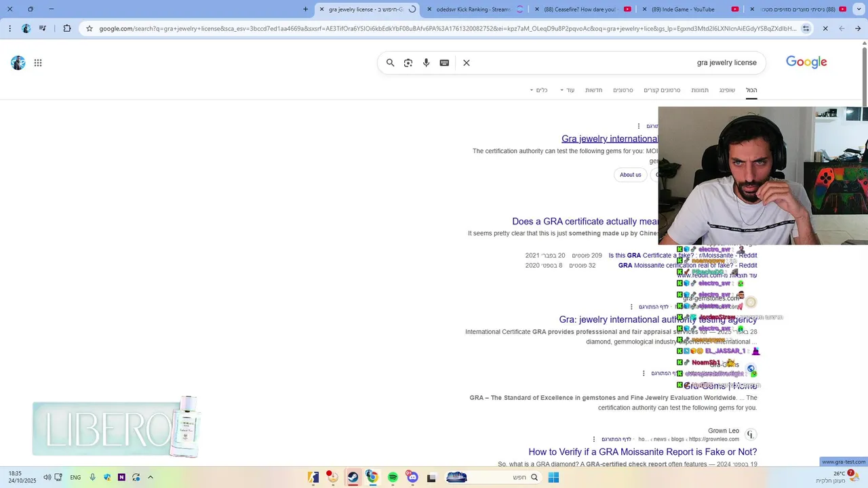The height and width of the screenshot is (488, 868).
Task: Start voice search with microphone icon
Action: point(426,62)
